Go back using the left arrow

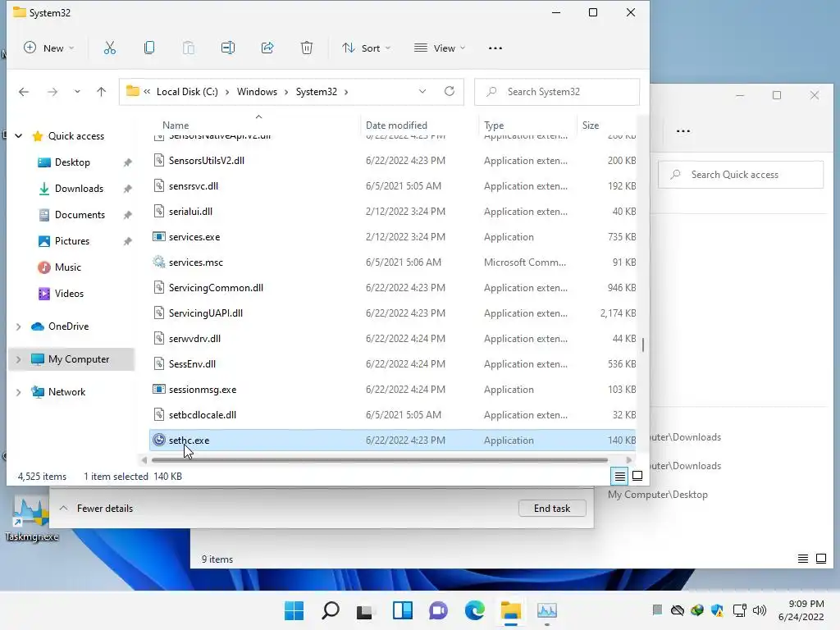point(24,92)
